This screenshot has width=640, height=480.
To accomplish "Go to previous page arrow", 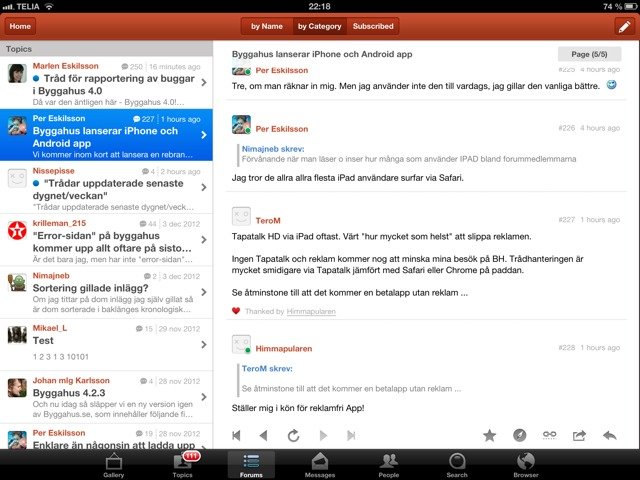I will [264, 436].
